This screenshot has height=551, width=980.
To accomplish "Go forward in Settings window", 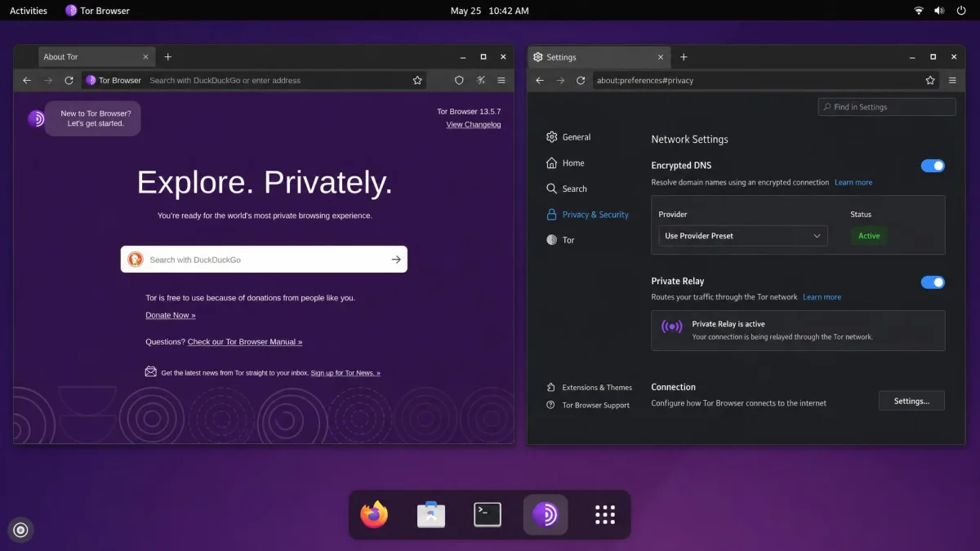I will pos(560,80).
